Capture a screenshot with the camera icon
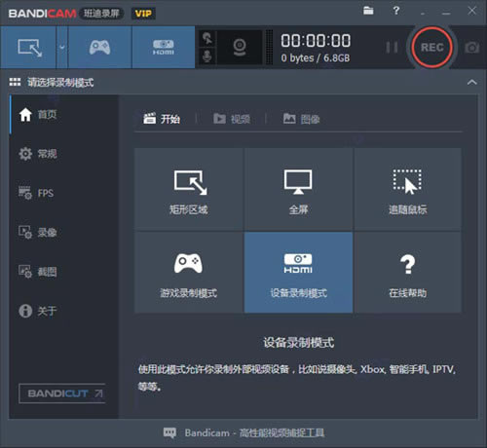487x448 pixels. (471, 48)
